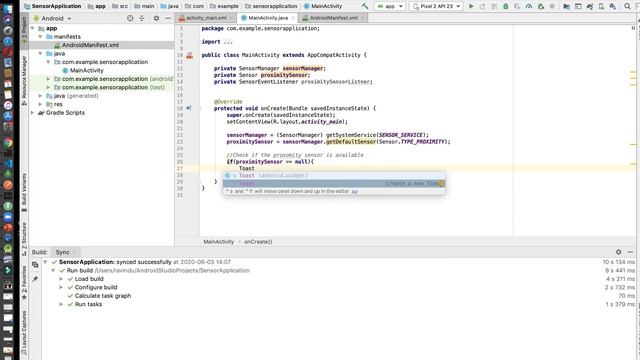Run the app with green play button
The image size is (640, 360).
pos(471,6)
